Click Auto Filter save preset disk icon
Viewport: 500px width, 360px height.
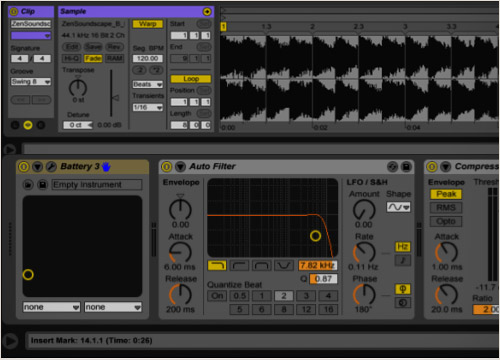(406, 167)
